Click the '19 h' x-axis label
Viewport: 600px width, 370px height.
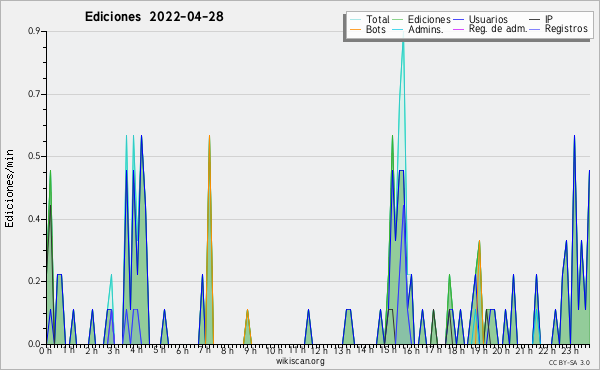478,350
